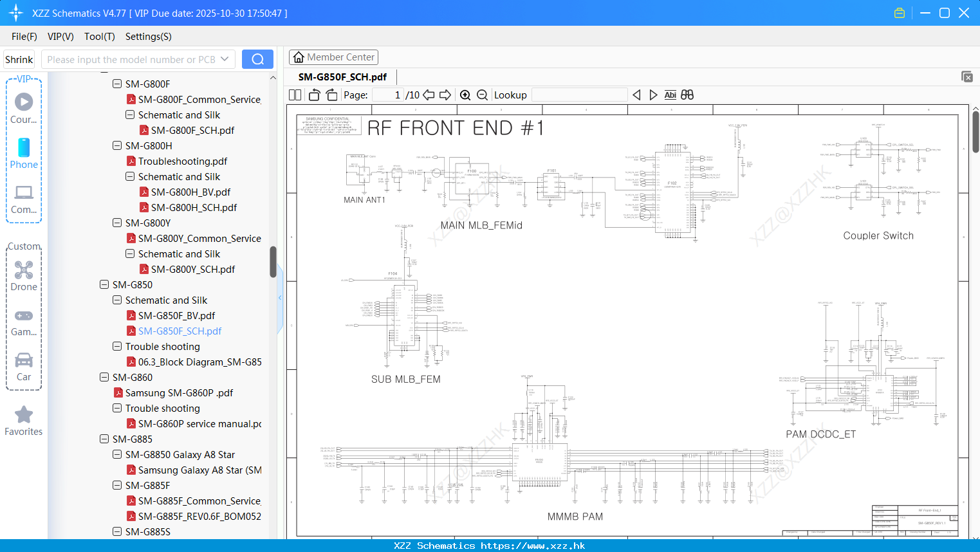Screen dimensions: 980x552
Task: Open model number dropdown arrow
Action: tap(225, 59)
